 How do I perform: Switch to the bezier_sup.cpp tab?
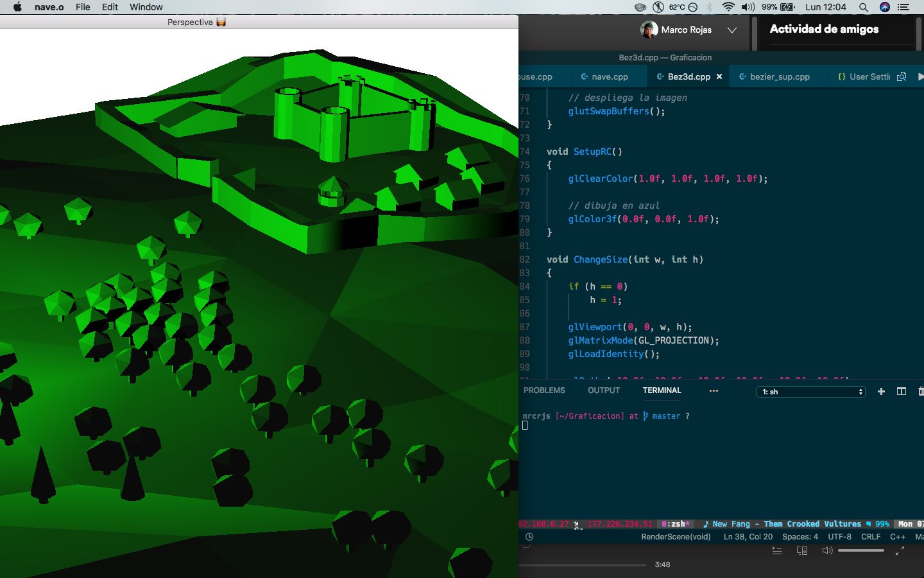779,76
